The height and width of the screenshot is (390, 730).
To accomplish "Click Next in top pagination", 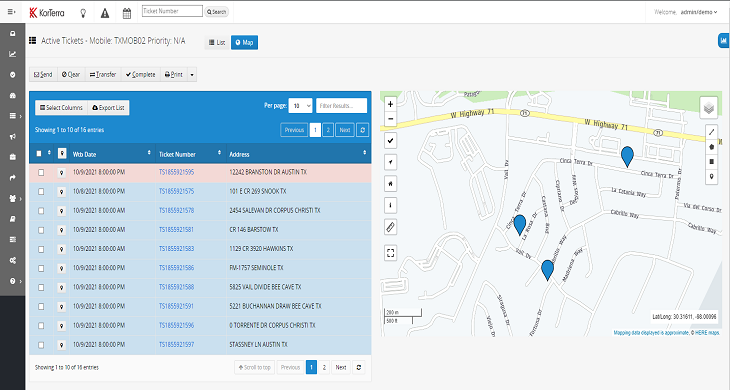I will pyautogui.click(x=345, y=130).
